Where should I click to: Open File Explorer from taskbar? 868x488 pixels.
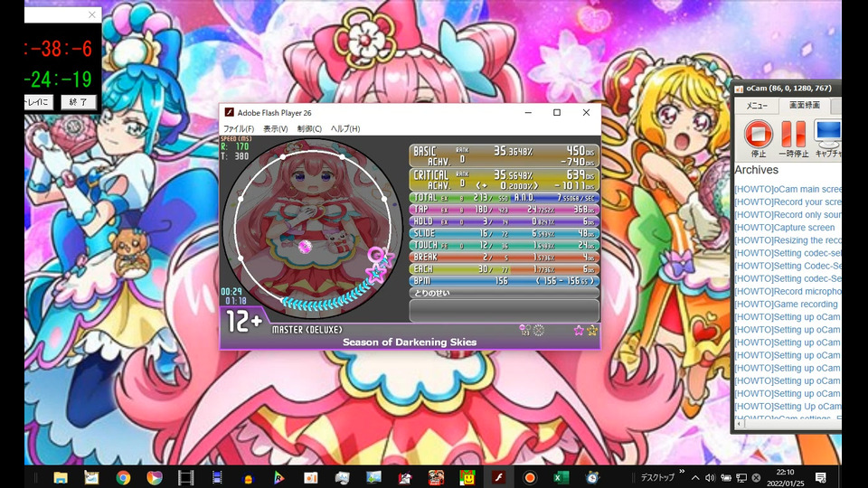tap(61, 477)
